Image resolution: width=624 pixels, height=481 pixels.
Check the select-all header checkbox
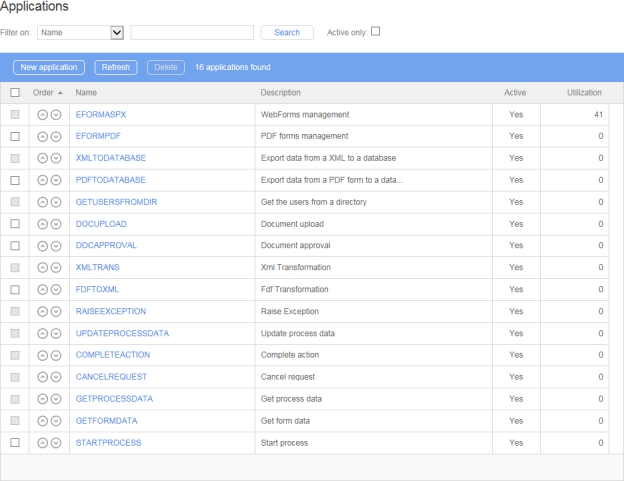click(x=14, y=93)
